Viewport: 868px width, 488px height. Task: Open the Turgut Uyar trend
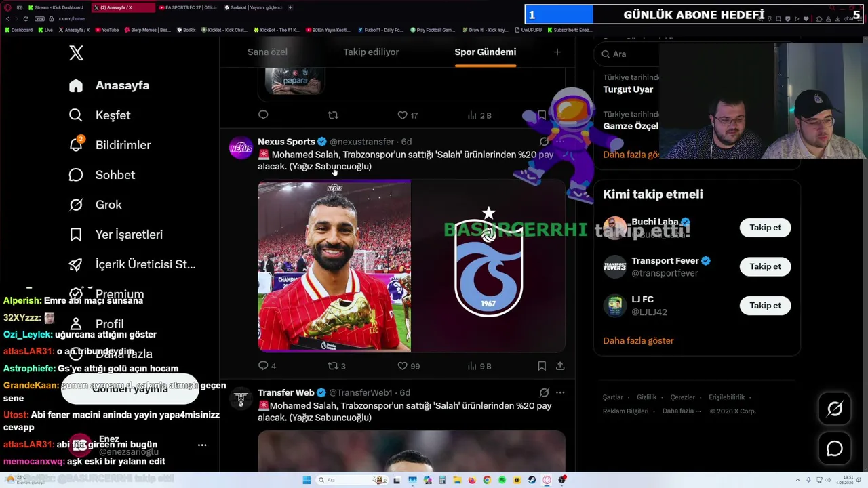(x=628, y=89)
